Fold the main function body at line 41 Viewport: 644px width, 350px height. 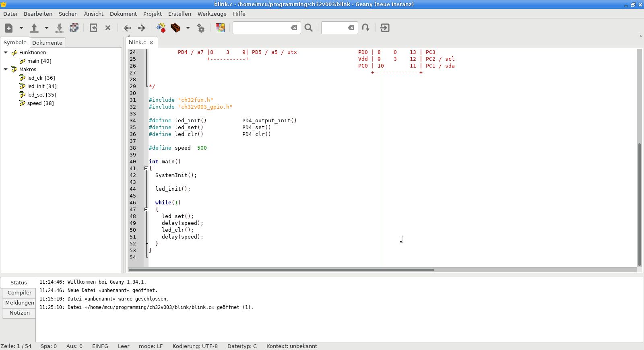(147, 169)
